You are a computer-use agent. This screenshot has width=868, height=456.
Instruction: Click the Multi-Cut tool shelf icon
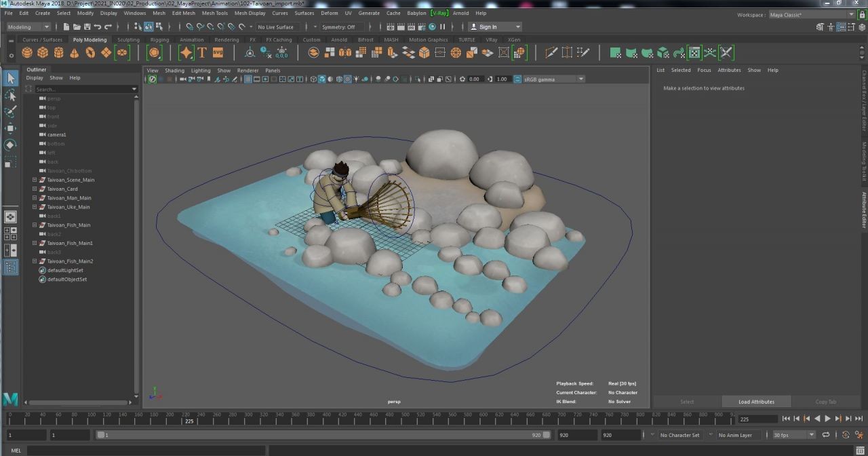click(551, 53)
